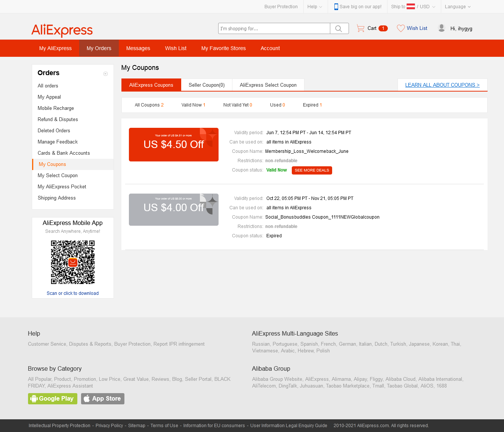504x432 pixels.
Task: Open Wish List in the red nav bar
Action: (x=176, y=48)
